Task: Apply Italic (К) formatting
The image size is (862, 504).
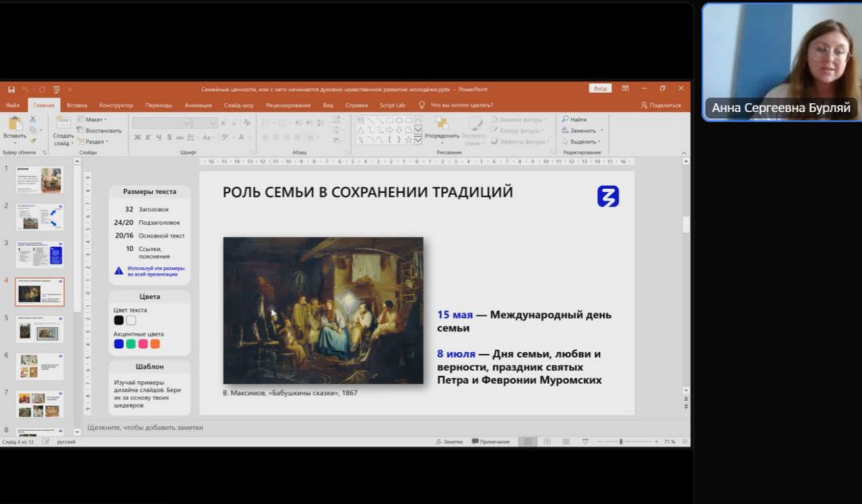Action: (148, 137)
